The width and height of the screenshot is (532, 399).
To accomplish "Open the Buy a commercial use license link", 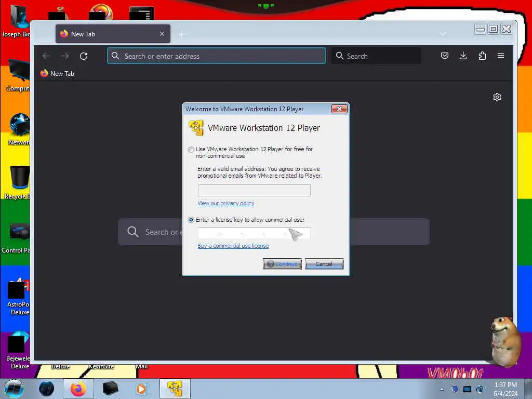I will coord(233,246).
